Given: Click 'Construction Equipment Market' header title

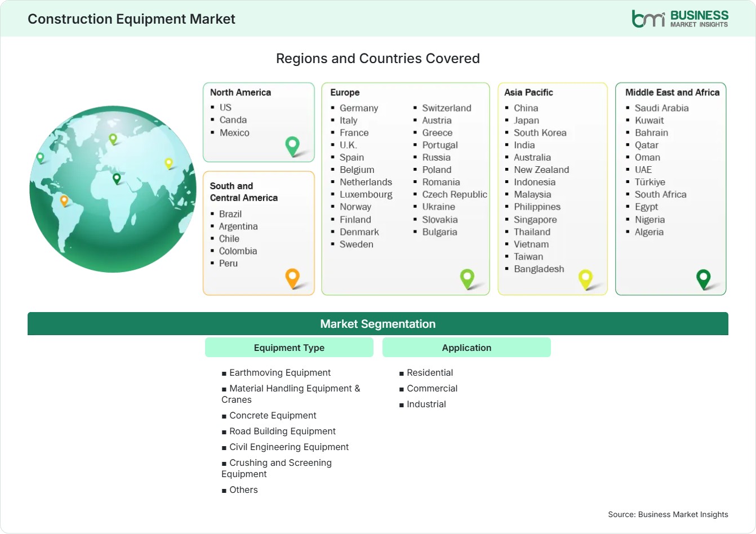Looking at the screenshot, I should click(x=131, y=19).
